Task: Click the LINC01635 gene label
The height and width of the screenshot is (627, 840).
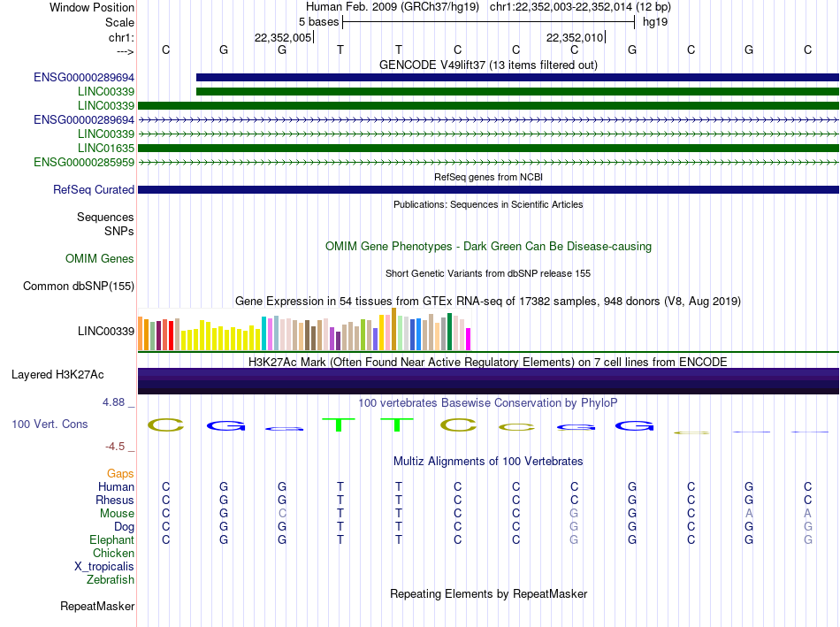Action: click(106, 148)
